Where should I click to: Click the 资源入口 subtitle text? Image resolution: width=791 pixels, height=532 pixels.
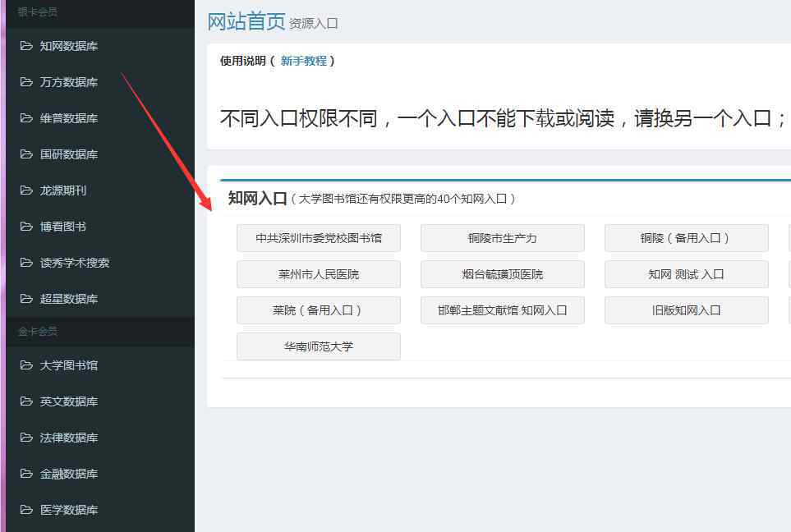point(313,24)
